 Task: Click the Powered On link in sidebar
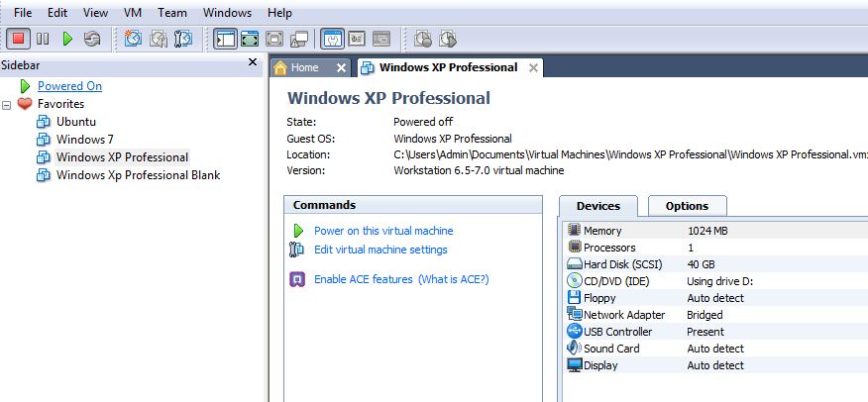pos(69,86)
